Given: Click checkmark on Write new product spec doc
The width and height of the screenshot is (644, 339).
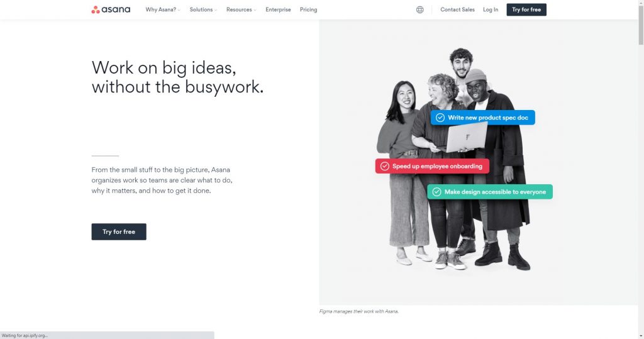Looking at the screenshot, I should click(x=440, y=118).
